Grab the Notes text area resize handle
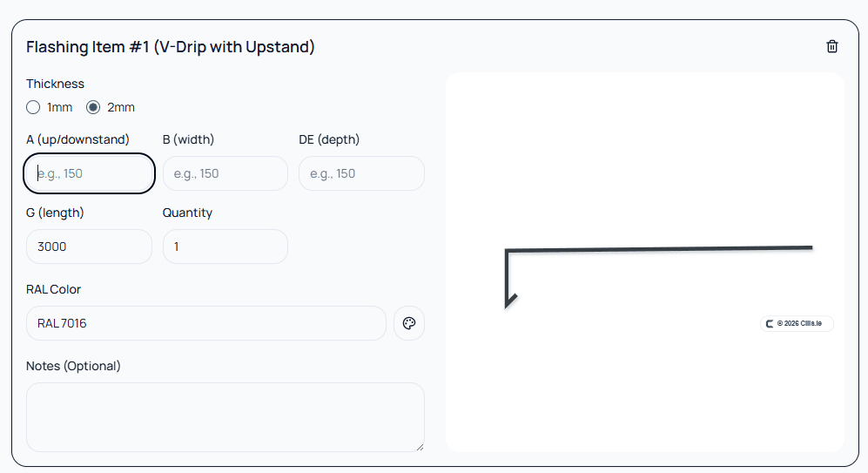Screen dimensions: 868x473 tap(420, 447)
